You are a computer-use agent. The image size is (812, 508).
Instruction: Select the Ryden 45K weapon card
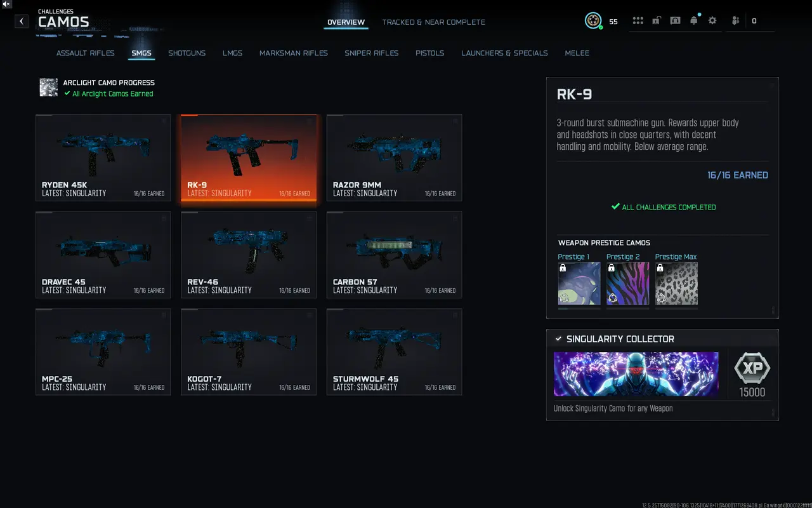click(103, 158)
